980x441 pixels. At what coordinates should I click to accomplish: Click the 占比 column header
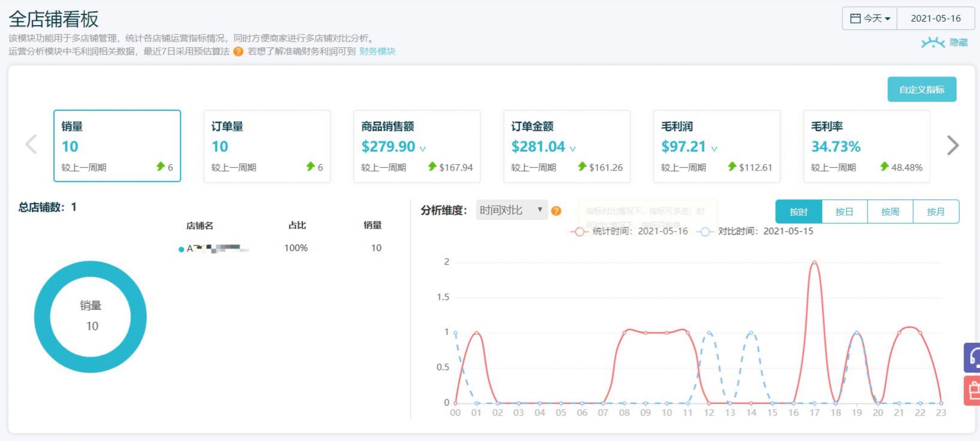(297, 225)
